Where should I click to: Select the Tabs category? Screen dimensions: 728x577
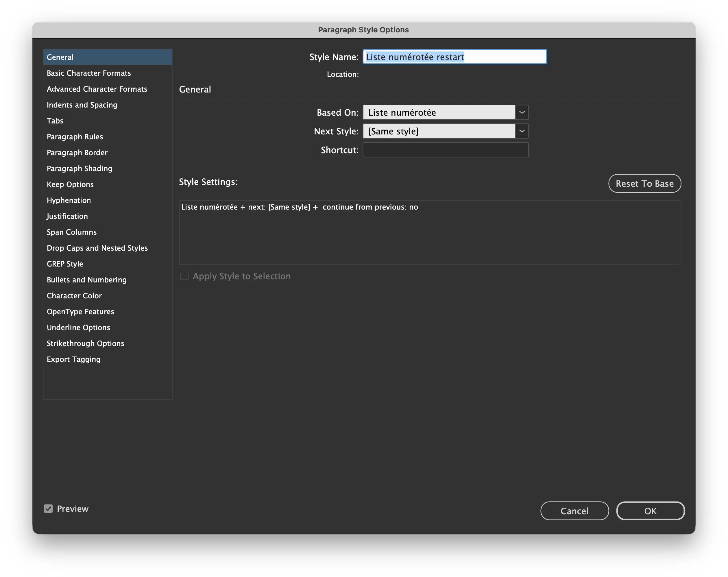(55, 121)
